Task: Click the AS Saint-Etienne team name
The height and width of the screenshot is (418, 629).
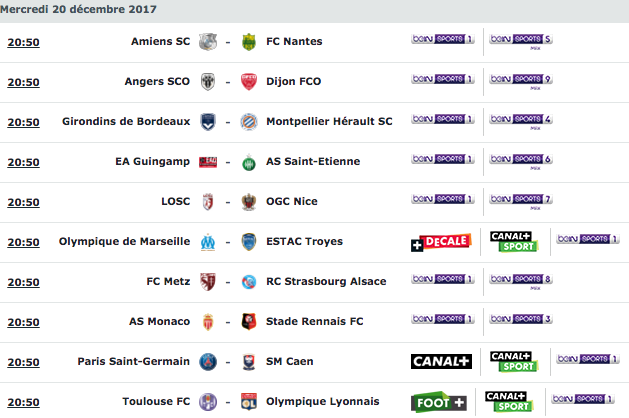Action: (x=313, y=161)
